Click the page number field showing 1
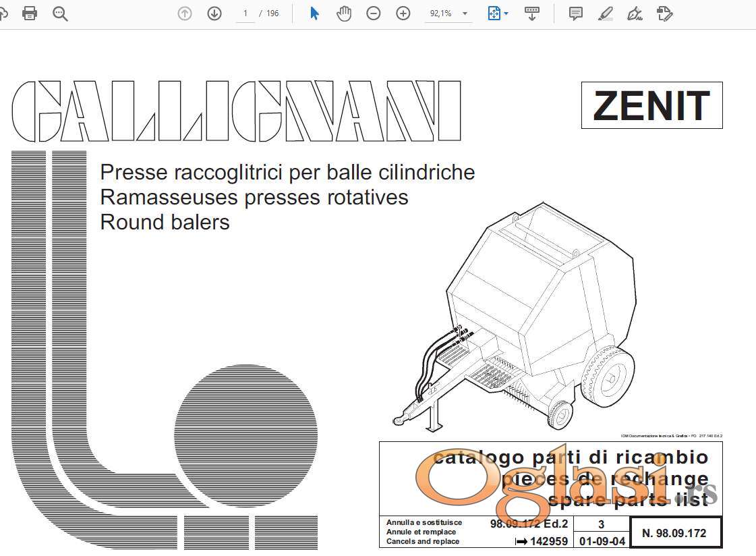 (x=245, y=13)
